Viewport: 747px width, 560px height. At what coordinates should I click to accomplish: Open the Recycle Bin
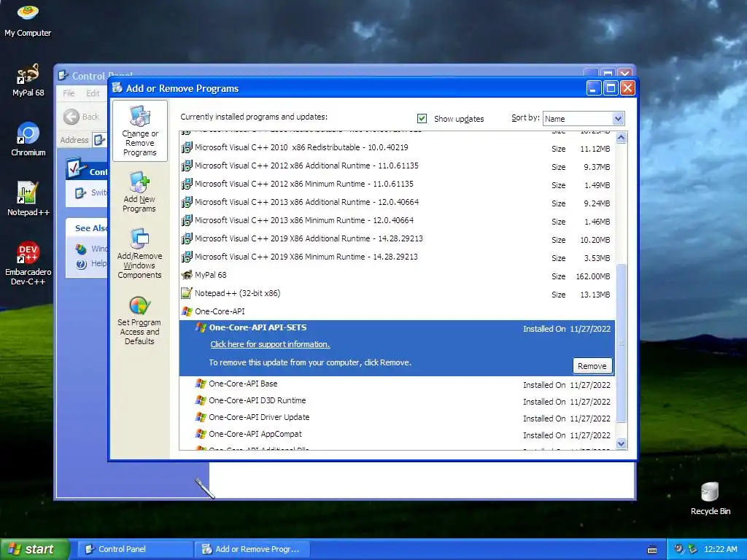tap(710, 498)
